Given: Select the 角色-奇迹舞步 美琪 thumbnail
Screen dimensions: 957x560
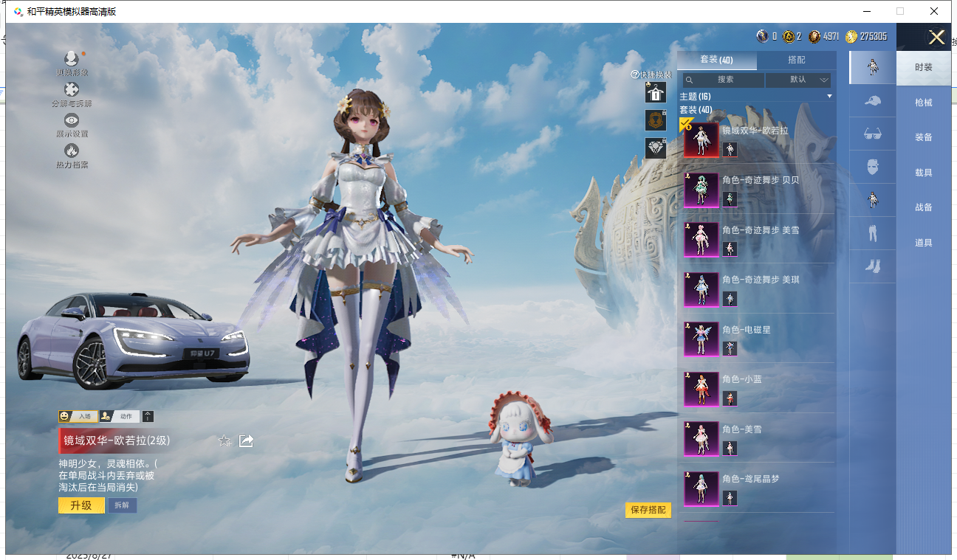Looking at the screenshot, I should [x=701, y=289].
